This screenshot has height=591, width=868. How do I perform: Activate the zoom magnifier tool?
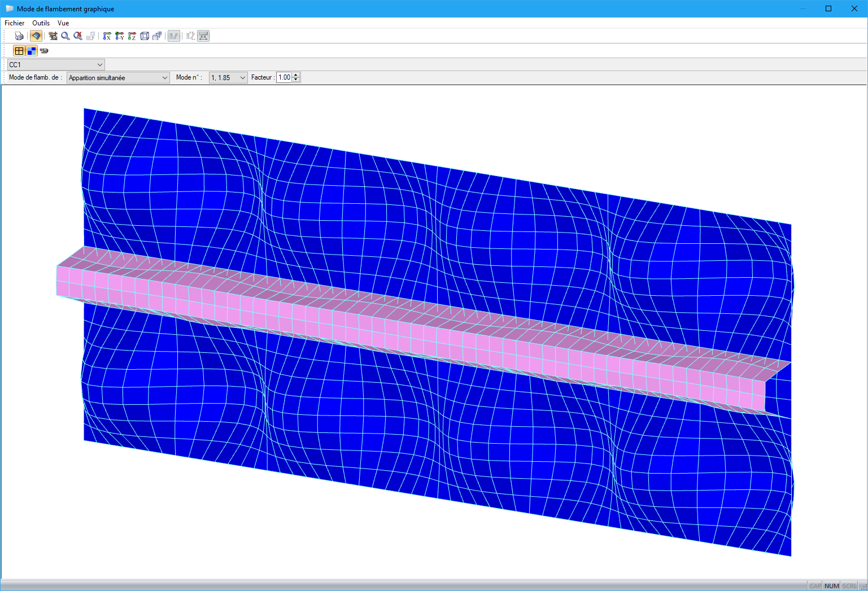[x=66, y=36]
